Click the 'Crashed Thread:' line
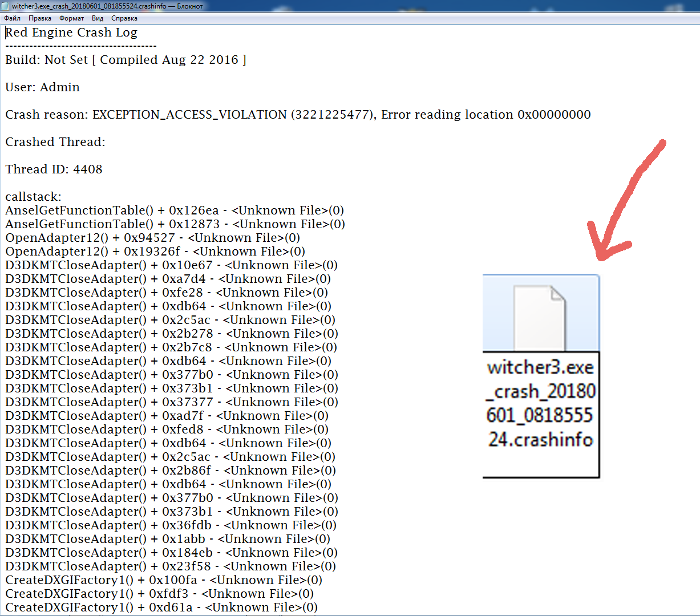 click(55, 142)
